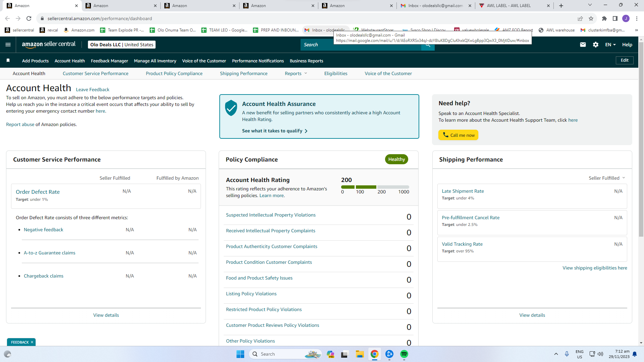Screen dimensions: 644x362
Task: Open the Windows Start menu
Action: pyautogui.click(x=240, y=354)
